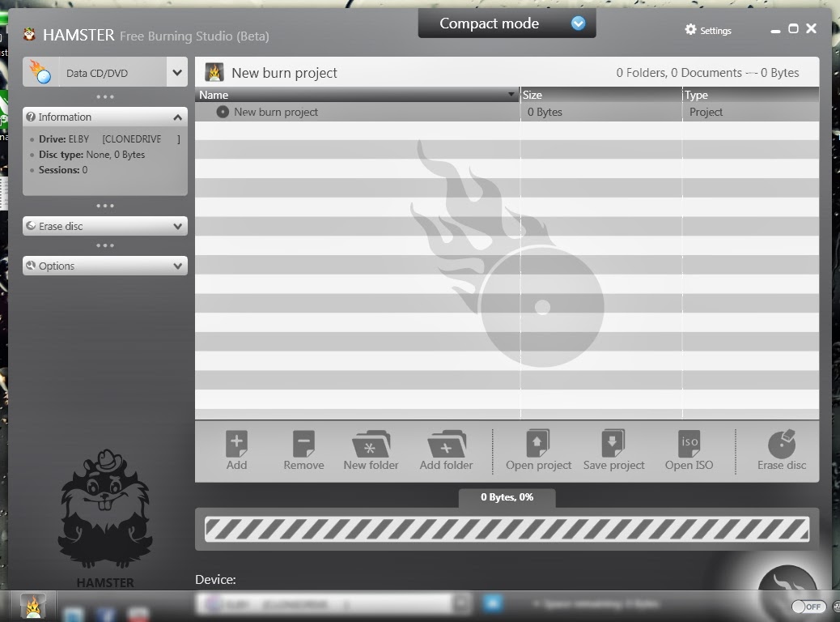Collapse the Information panel
Screen dimensions: 840x622
pyautogui.click(x=178, y=117)
